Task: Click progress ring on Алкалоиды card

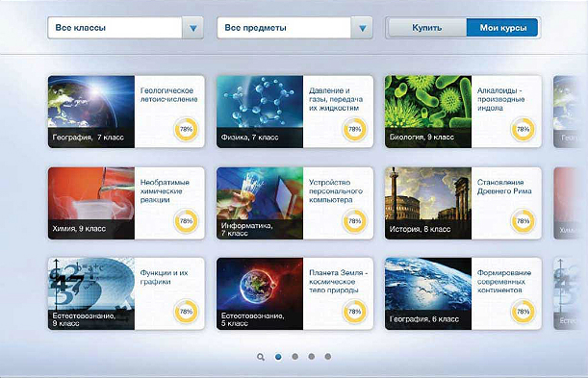Action: click(523, 129)
